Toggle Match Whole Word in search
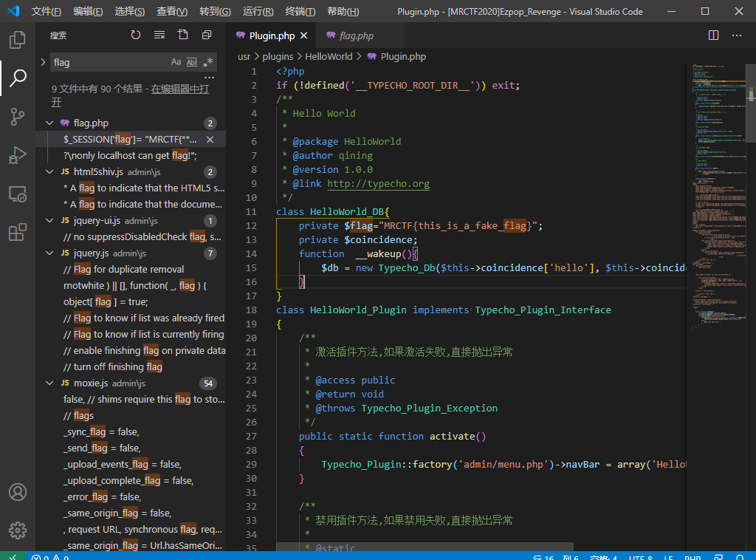756x560 pixels. [x=192, y=62]
